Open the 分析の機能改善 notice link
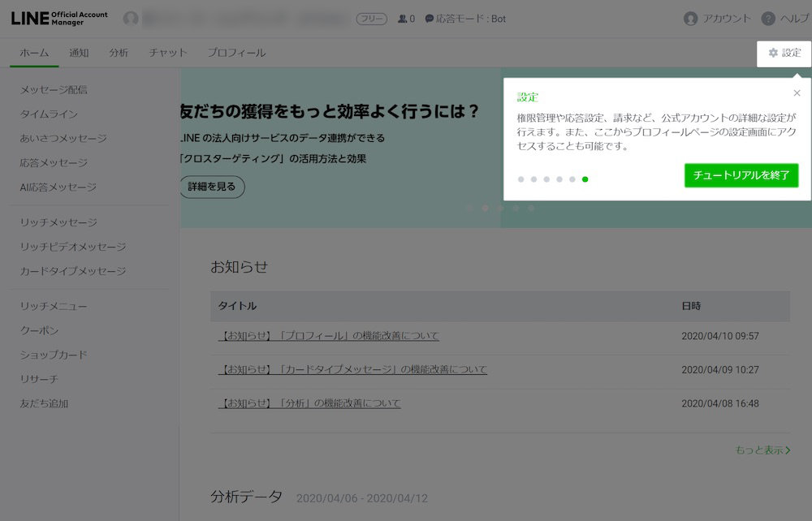The width and height of the screenshot is (812, 521). click(x=309, y=403)
